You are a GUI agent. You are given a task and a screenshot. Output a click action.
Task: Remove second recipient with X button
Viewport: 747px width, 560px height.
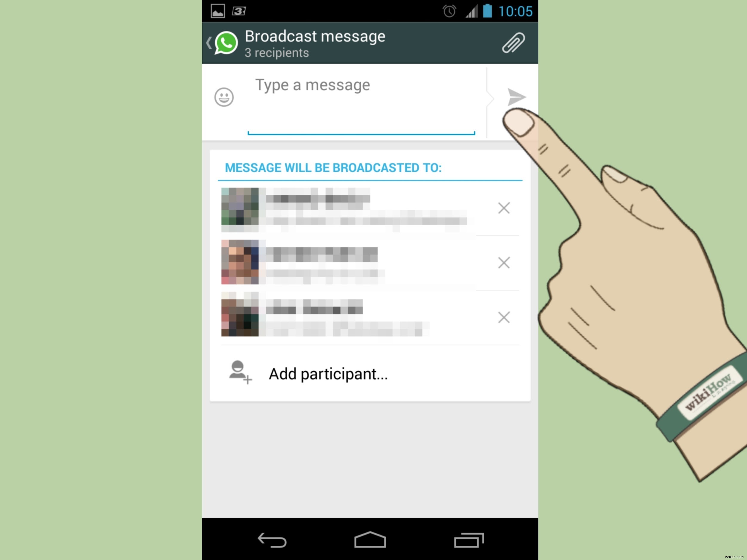(503, 262)
